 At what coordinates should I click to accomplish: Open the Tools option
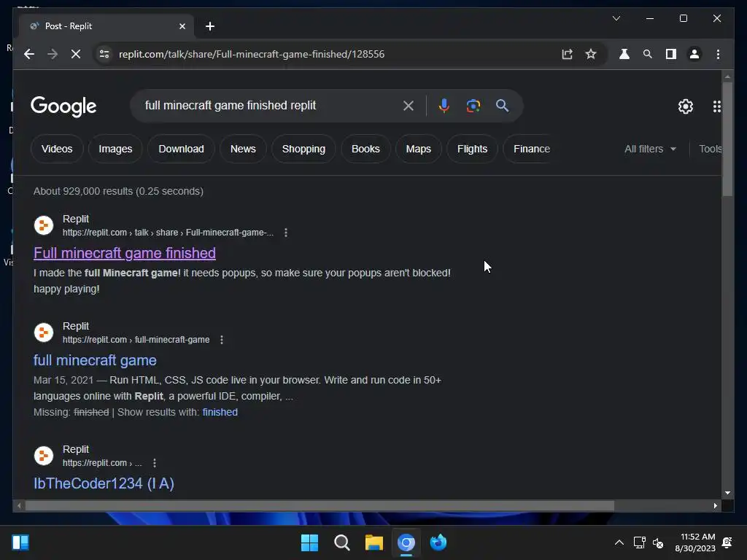click(711, 149)
